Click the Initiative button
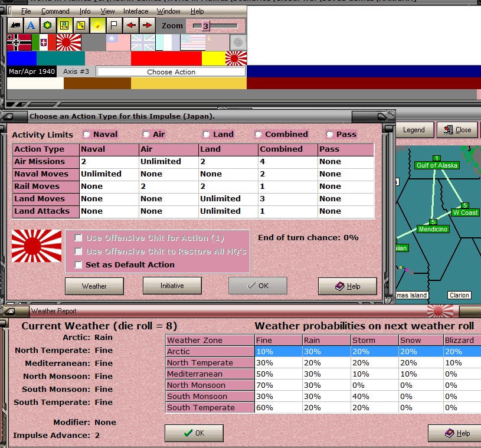 [x=172, y=286]
